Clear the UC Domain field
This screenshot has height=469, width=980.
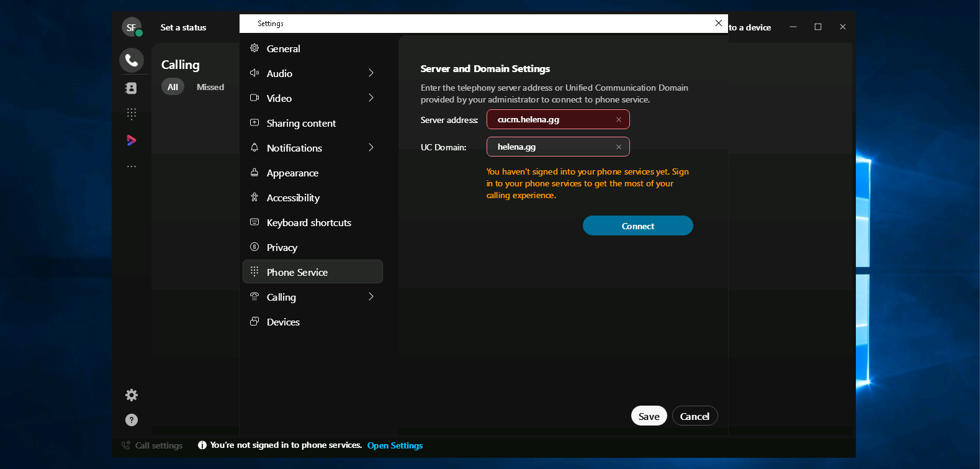pos(618,147)
